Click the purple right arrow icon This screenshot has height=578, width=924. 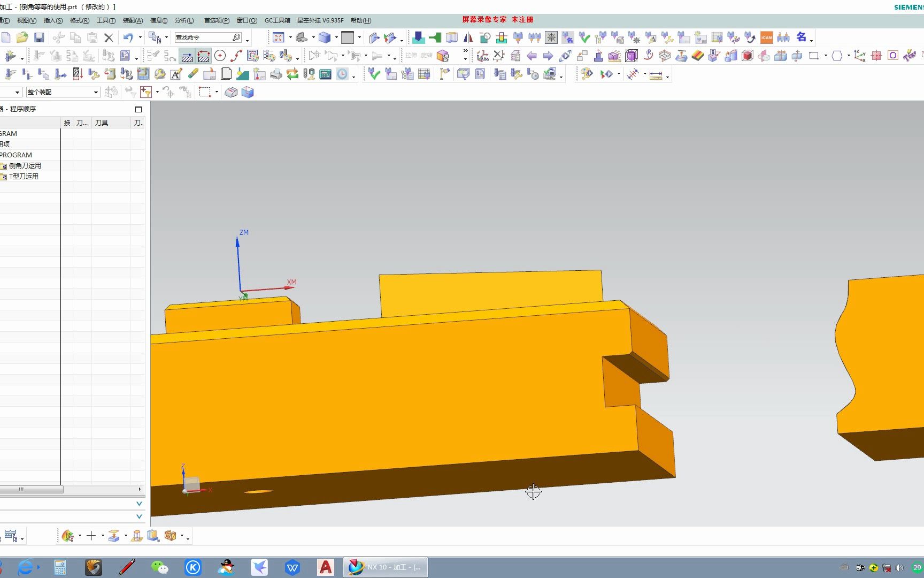click(548, 56)
